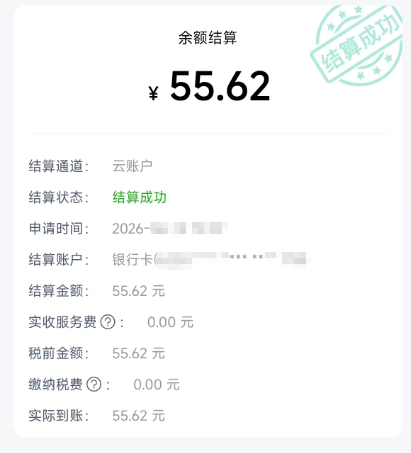Click the 实收服务费 value 0.00 元

pyautogui.click(x=170, y=322)
